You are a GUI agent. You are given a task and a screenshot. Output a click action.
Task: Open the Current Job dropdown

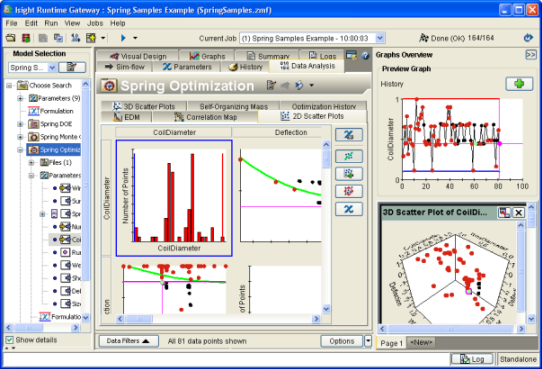coord(380,38)
